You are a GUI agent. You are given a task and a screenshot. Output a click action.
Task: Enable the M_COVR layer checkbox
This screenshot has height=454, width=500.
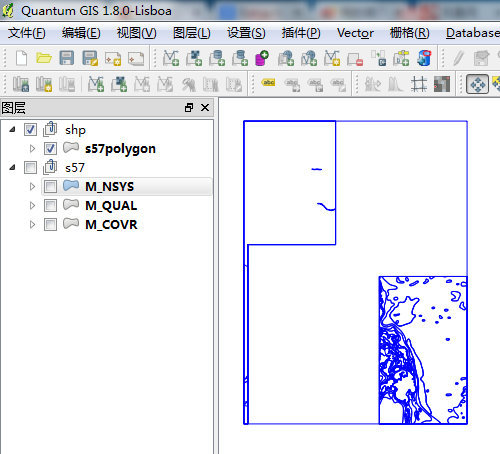(50, 225)
